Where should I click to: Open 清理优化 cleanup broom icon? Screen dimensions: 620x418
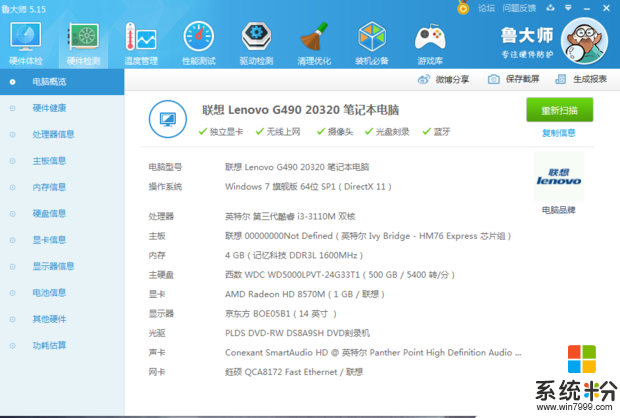[x=314, y=37]
